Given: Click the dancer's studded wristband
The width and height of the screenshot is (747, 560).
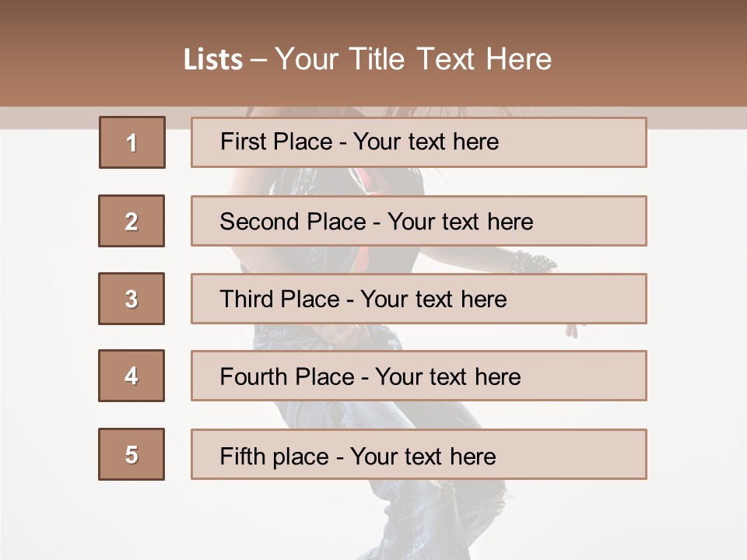Looking at the screenshot, I should [x=532, y=261].
